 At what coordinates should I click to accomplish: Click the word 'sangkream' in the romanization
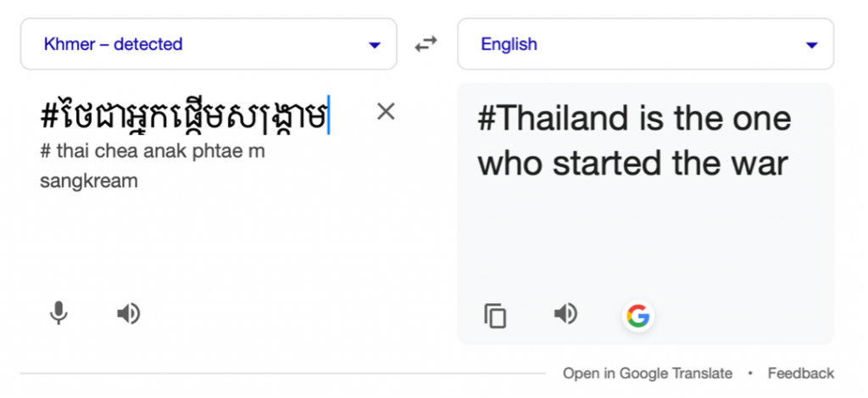click(x=88, y=181)
